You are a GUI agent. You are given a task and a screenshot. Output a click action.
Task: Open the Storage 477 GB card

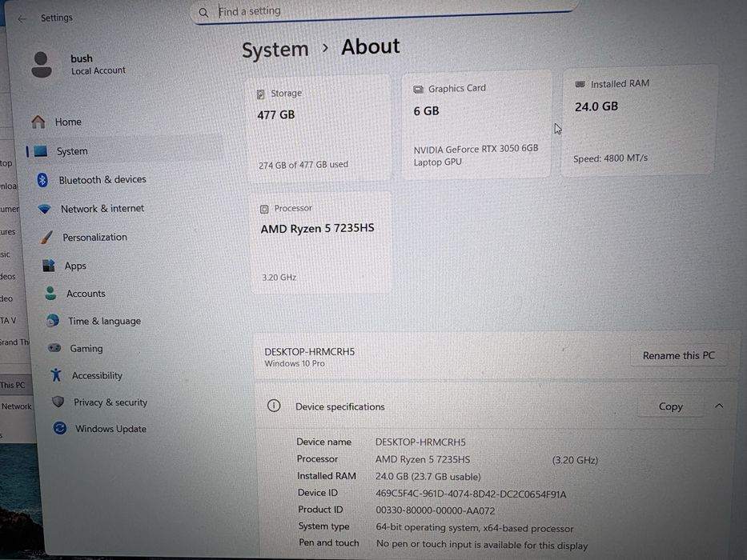tap(318, 128)
